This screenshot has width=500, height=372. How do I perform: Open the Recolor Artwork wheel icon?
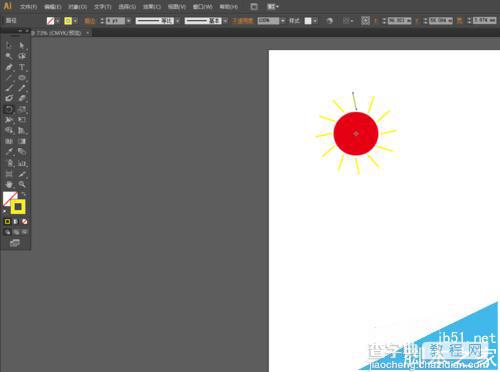pos(329,21)
